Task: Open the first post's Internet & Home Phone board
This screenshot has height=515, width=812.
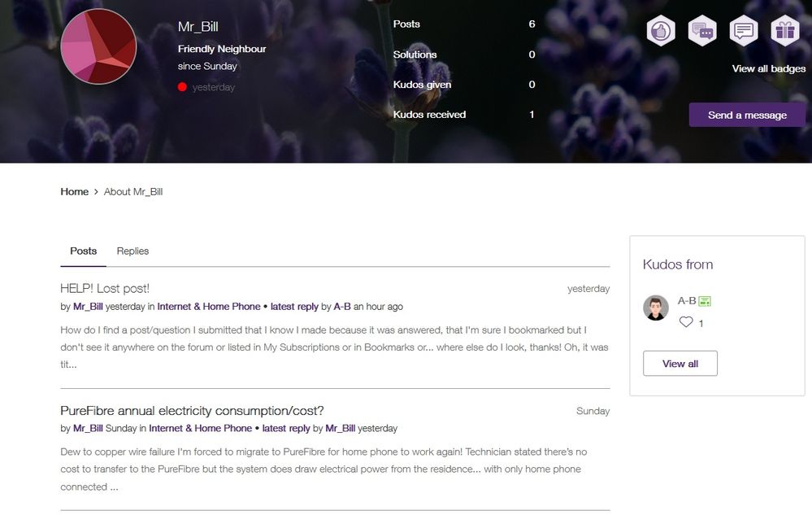Action: pos(209,307)
